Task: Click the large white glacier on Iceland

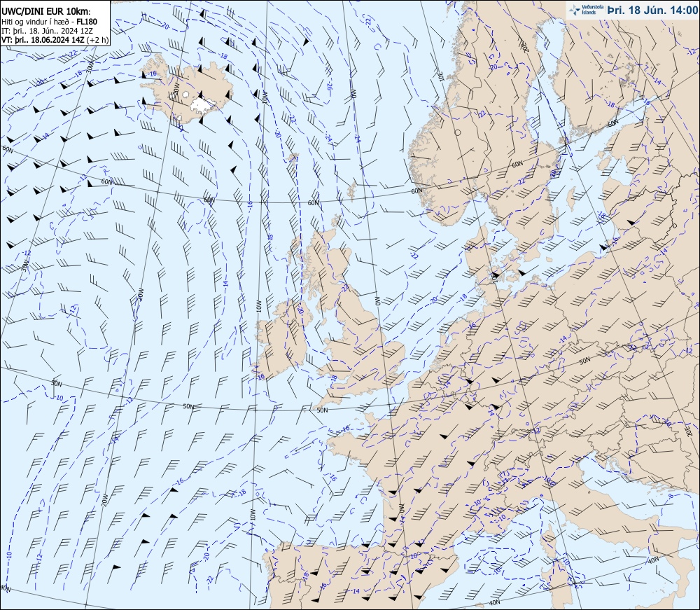Action: coord(202,105)
